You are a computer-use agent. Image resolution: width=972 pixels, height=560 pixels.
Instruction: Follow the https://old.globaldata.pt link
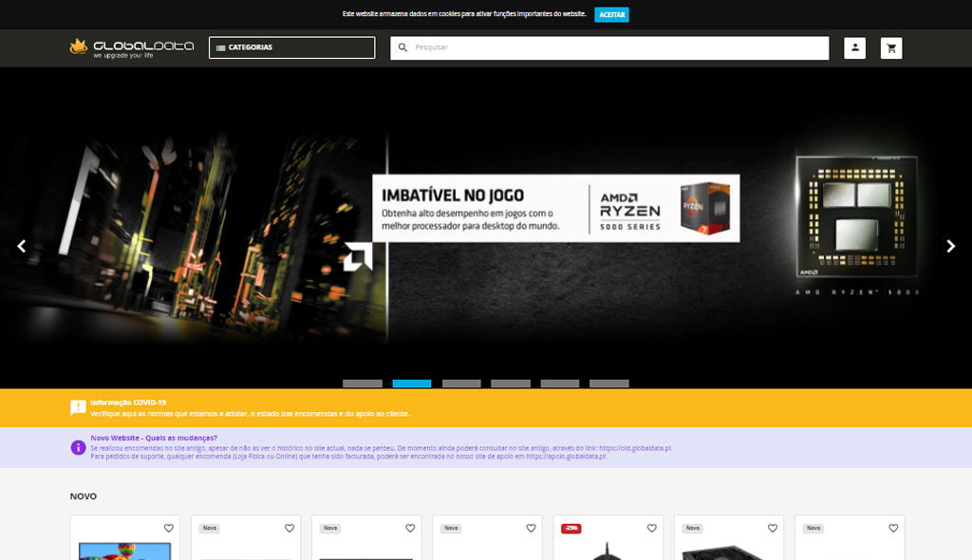pos(635,448)
